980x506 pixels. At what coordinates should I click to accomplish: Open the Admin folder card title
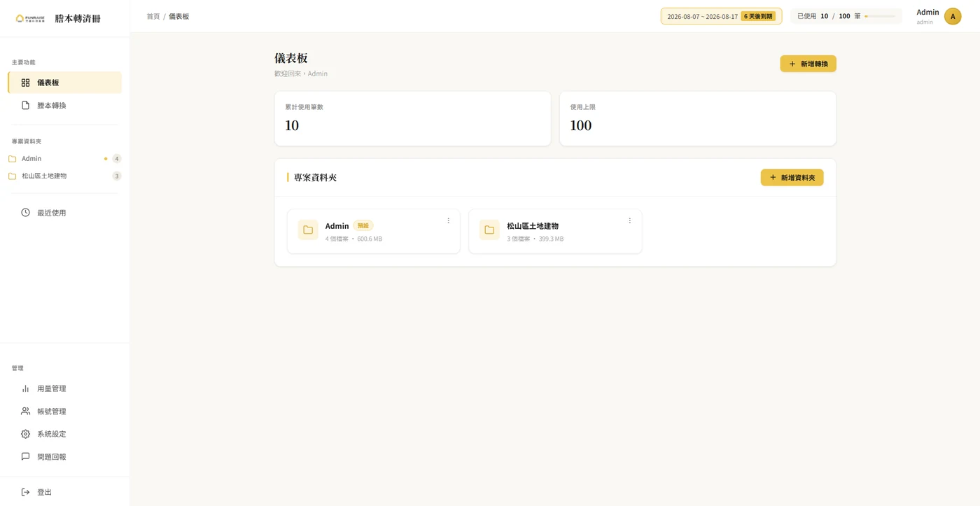[x=337, y=226]
